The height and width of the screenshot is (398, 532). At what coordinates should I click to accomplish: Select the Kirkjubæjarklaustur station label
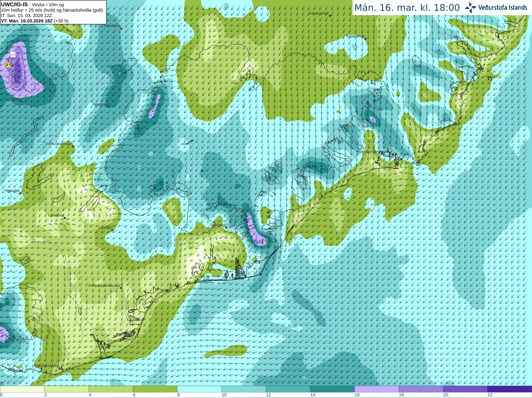click(105, 285)
